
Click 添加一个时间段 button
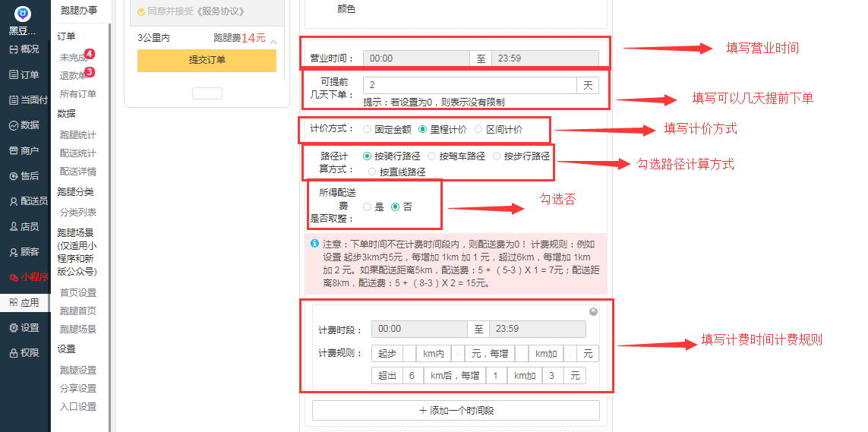coord(456,411)
